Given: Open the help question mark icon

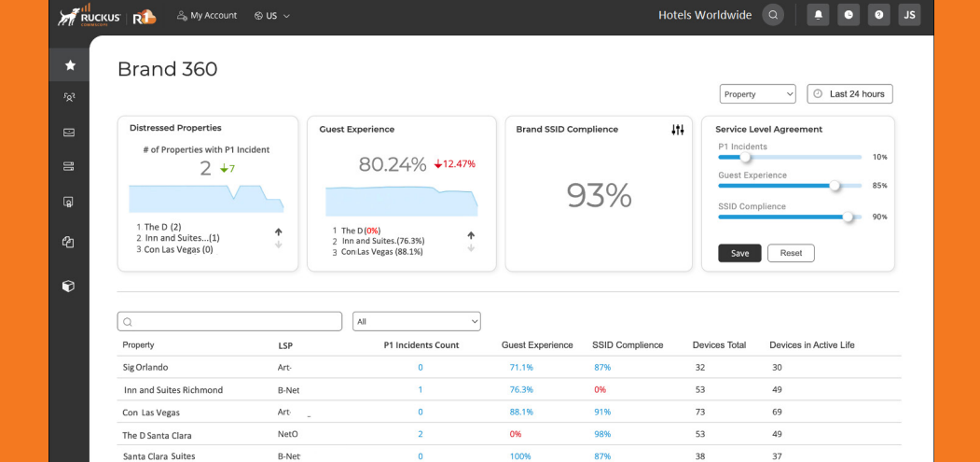Looking at the screenshot, I should 878,15.
